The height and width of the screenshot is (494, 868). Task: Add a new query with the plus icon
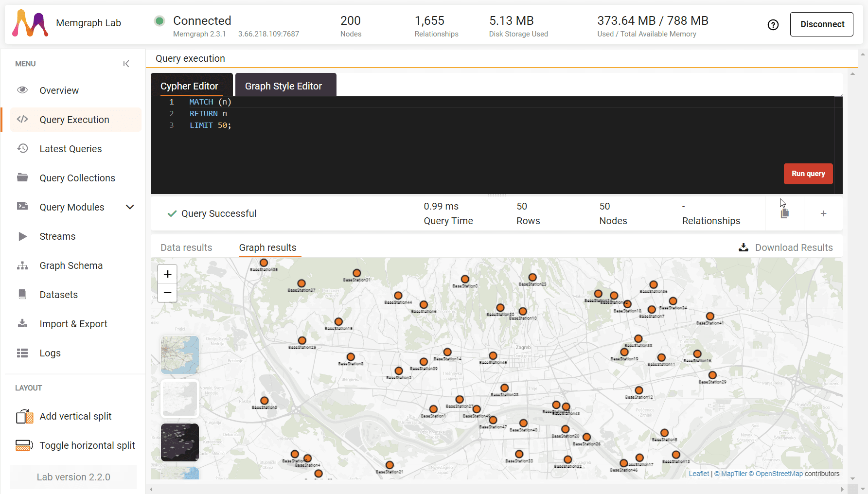823,213
